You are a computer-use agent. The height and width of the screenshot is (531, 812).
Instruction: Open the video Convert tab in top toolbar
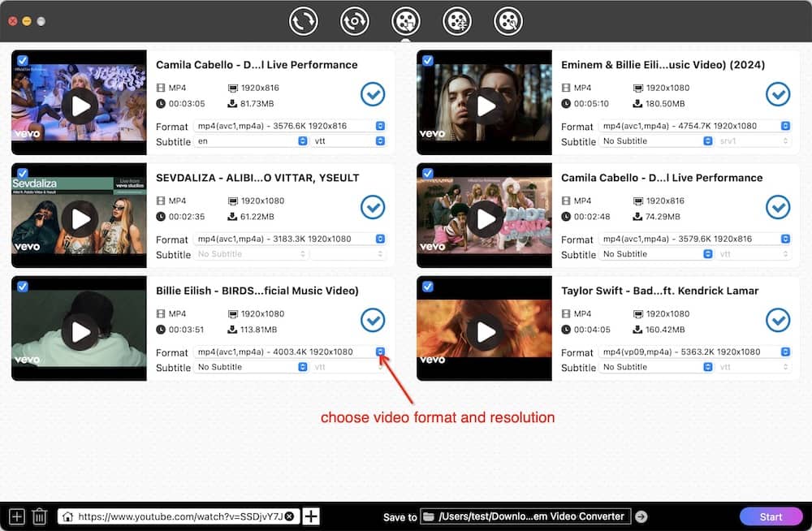coord(304,20)
